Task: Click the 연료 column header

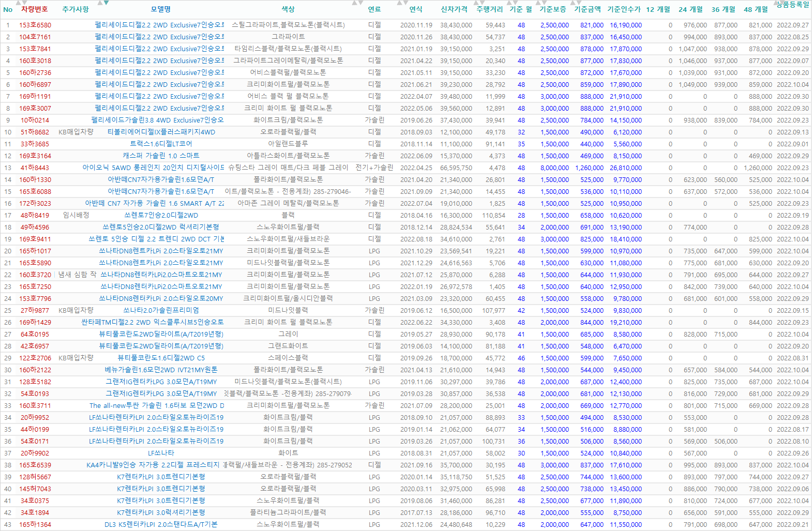Action: [374, 9]
